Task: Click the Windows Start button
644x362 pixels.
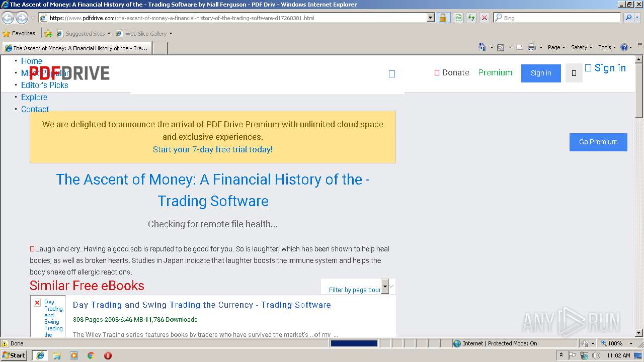Action: click(x=15, y=355)
